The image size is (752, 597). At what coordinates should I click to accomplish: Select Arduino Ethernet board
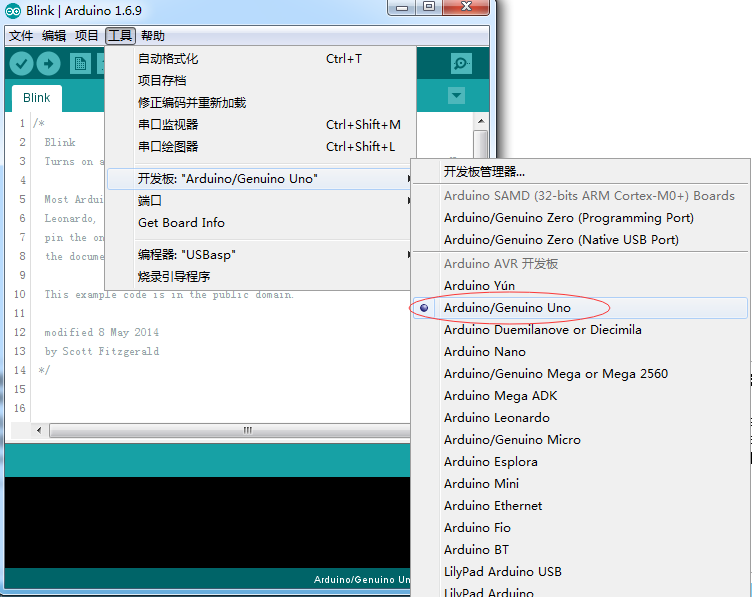580,506
